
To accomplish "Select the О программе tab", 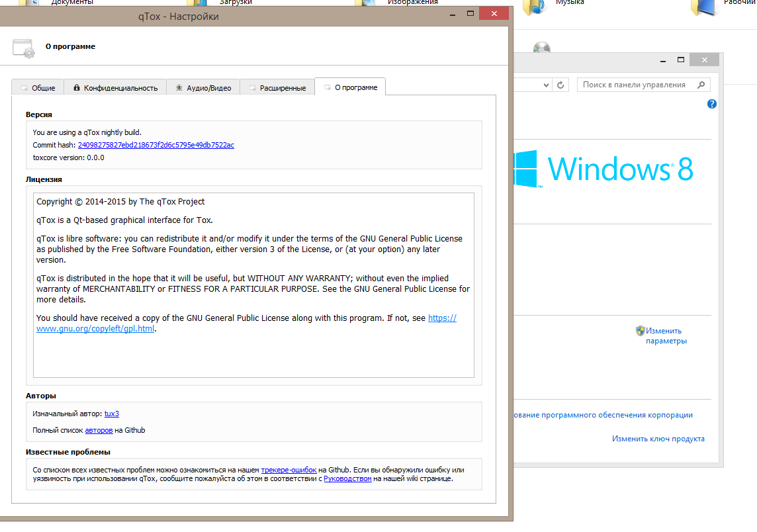I will coord(350,87).
